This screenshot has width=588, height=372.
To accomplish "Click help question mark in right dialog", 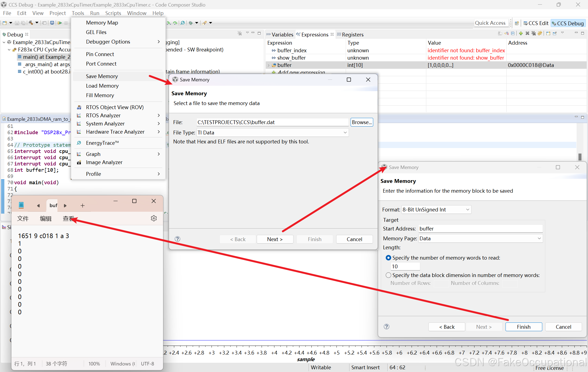I will tap(386, 327).
